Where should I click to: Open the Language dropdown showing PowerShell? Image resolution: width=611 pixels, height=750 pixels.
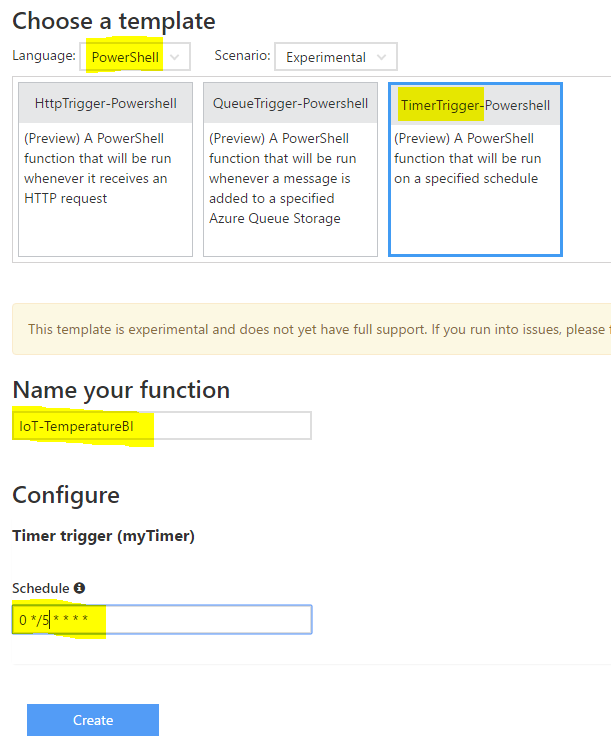[135, 57]
